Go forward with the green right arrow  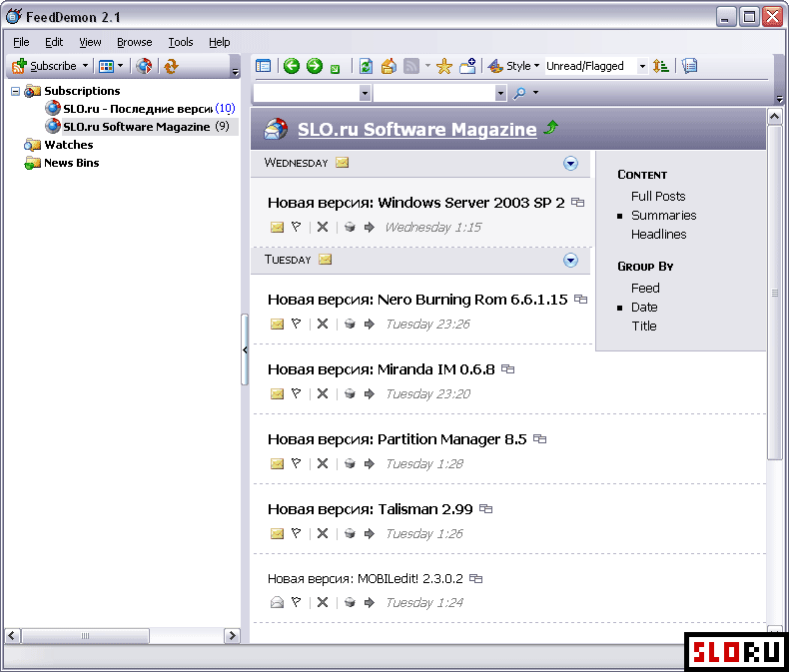coord(315,66)
